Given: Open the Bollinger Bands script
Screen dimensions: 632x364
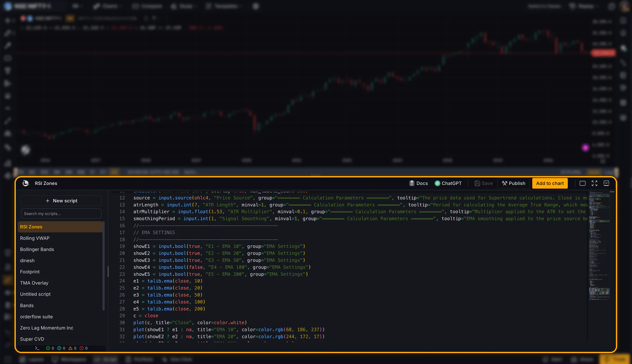Looking at the screenshot, I should (x=60, y=249).
